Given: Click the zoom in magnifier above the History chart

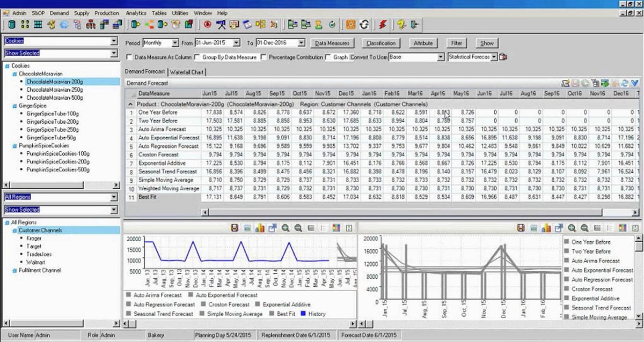Looking at the screenshot, I should (x=286, y=228).
